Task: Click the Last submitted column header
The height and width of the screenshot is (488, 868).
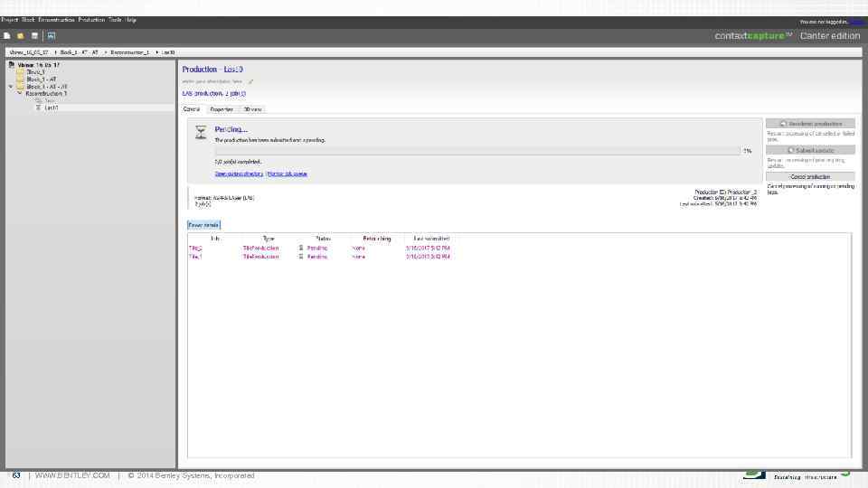Action: point(432,239)
